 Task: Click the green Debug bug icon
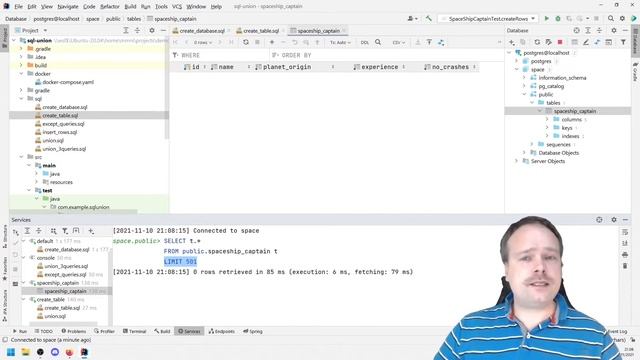558,18
